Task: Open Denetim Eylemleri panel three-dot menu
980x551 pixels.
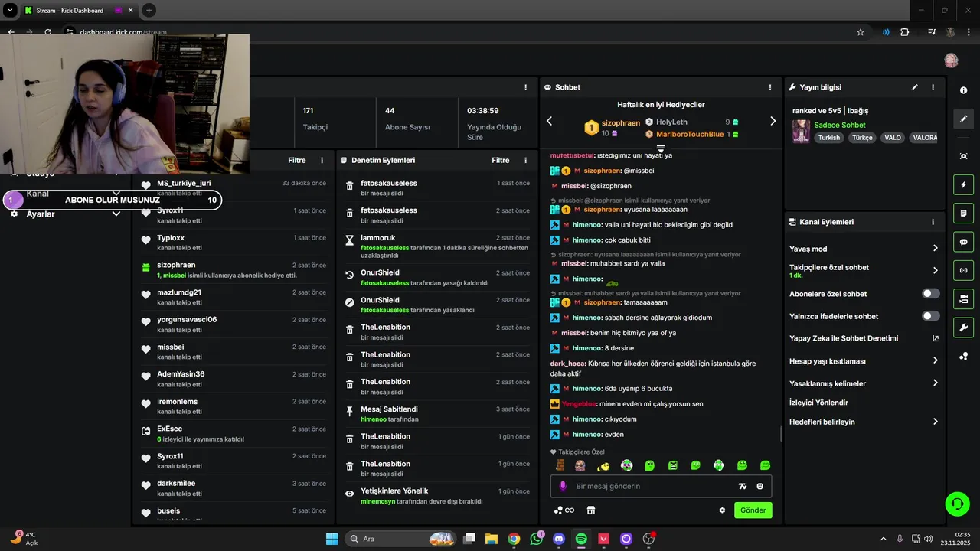Action: coord(525,160)
